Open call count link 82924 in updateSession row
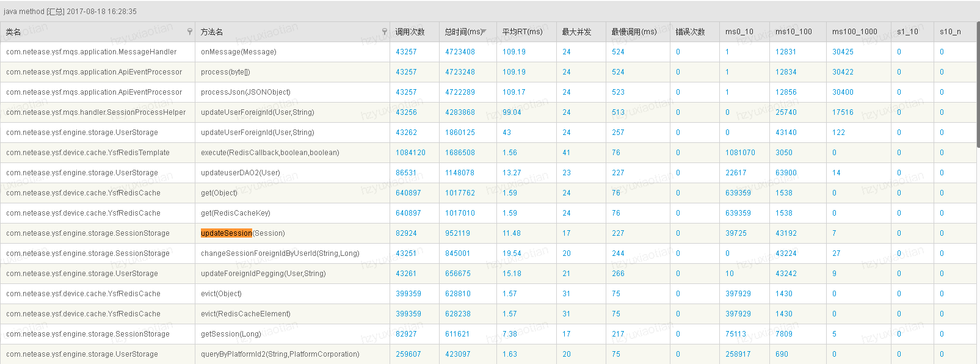Viewport: 980px width, 364px height. [406, 233]
